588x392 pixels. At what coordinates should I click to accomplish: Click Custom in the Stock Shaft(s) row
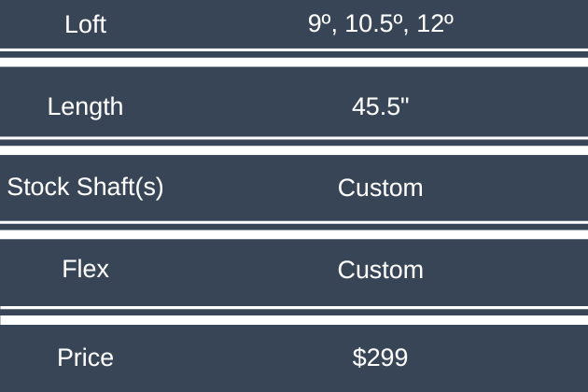(380, 188)
